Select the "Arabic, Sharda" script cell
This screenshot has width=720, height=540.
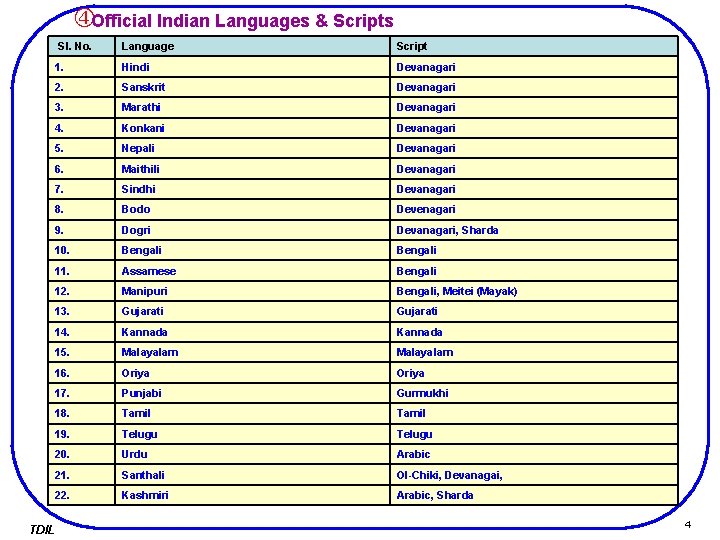(x=534, y=495)
